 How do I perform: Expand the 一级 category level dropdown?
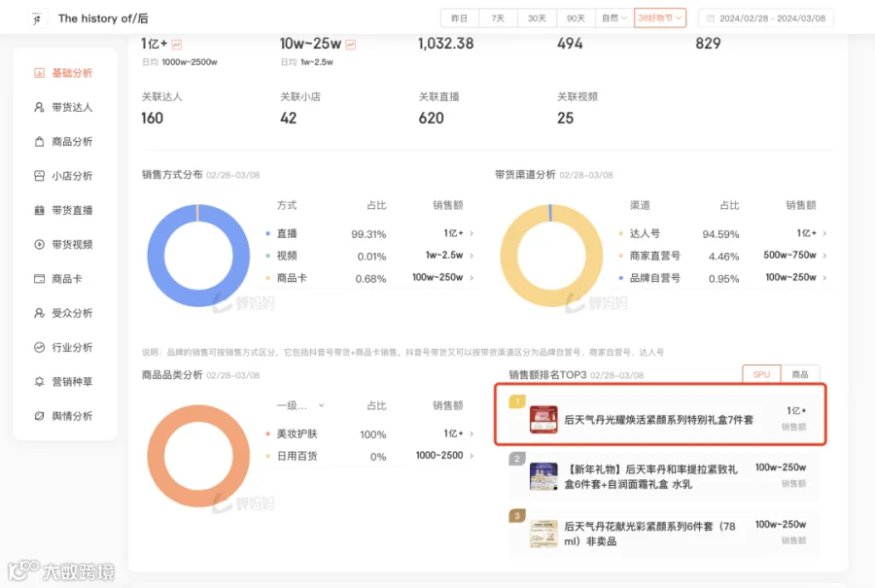(300, 405)
